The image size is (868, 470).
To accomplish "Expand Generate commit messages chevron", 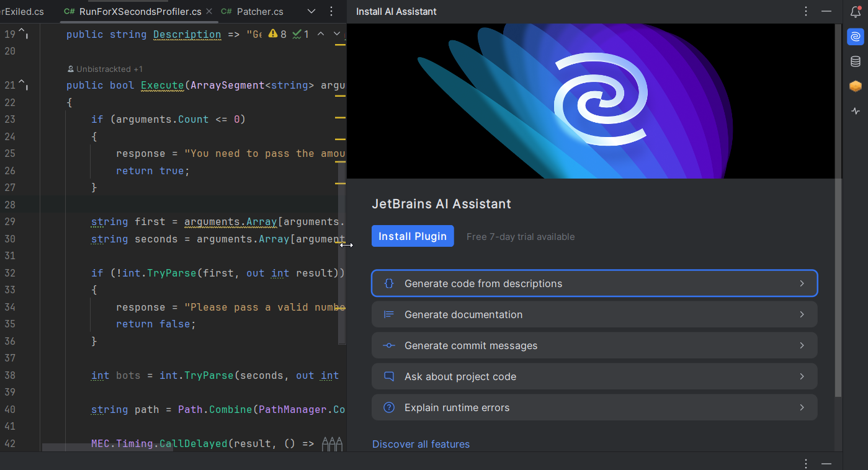I will click(802, 345).
